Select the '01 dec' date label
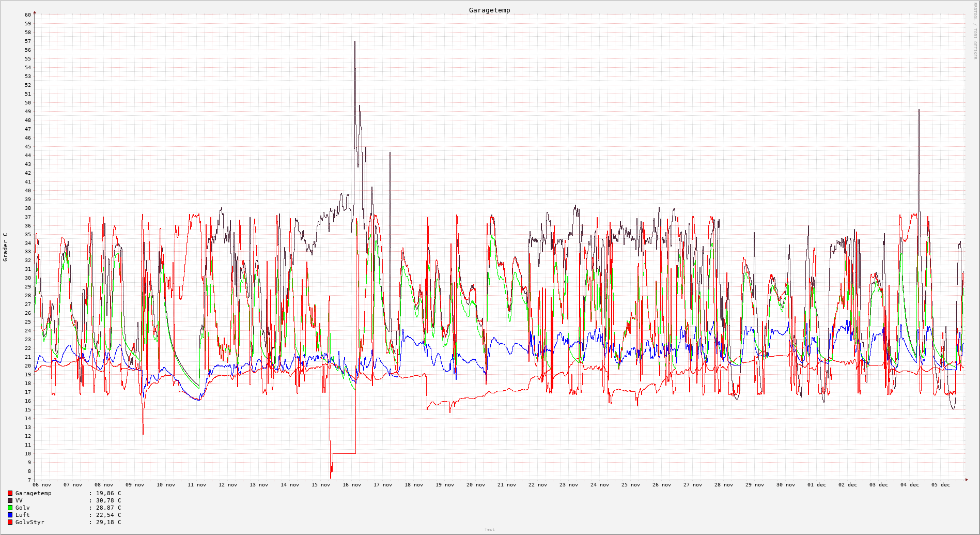 pyautogui.click(x=817, y=485)
